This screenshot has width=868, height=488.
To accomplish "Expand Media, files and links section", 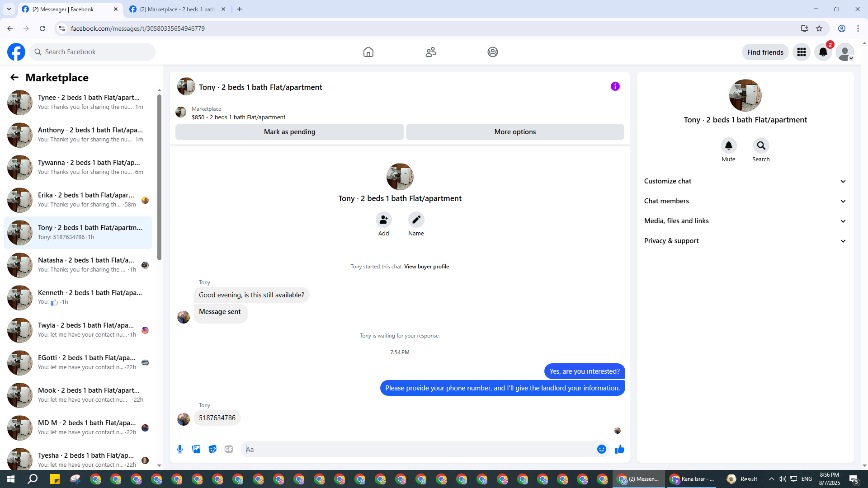I will 745,221.
